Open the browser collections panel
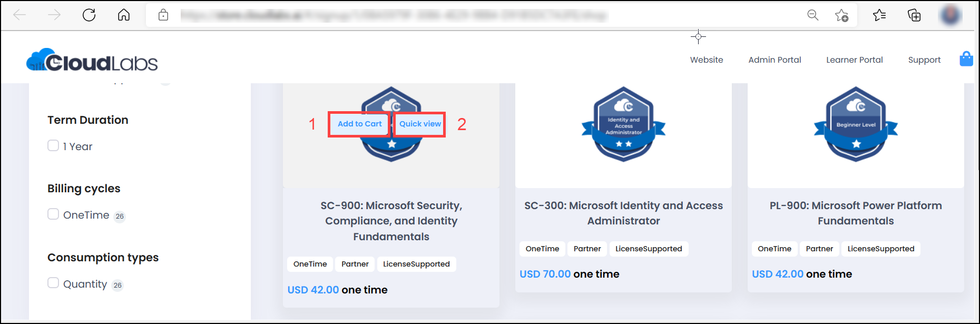980x324 pixels. [x=914, y=15]
